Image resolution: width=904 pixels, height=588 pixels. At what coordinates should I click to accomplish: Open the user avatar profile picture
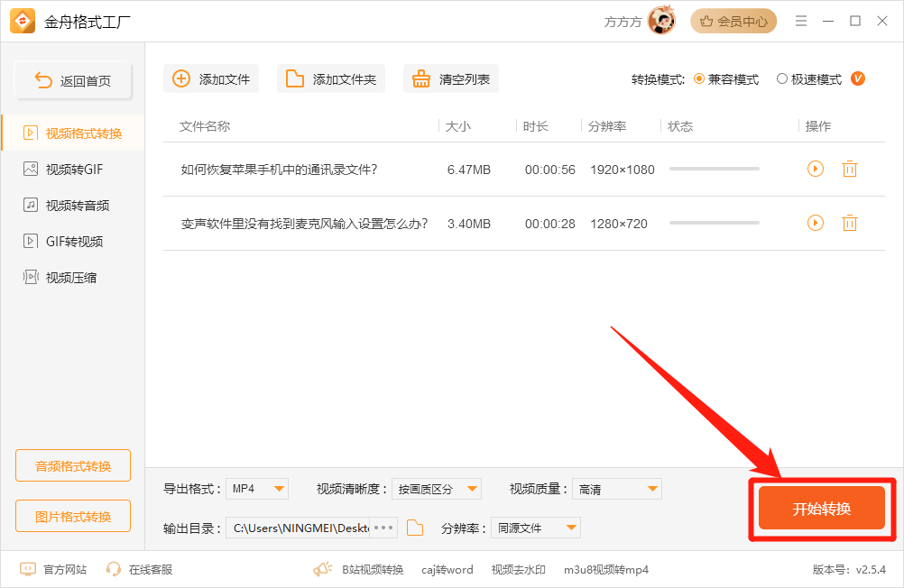point(662,21)
